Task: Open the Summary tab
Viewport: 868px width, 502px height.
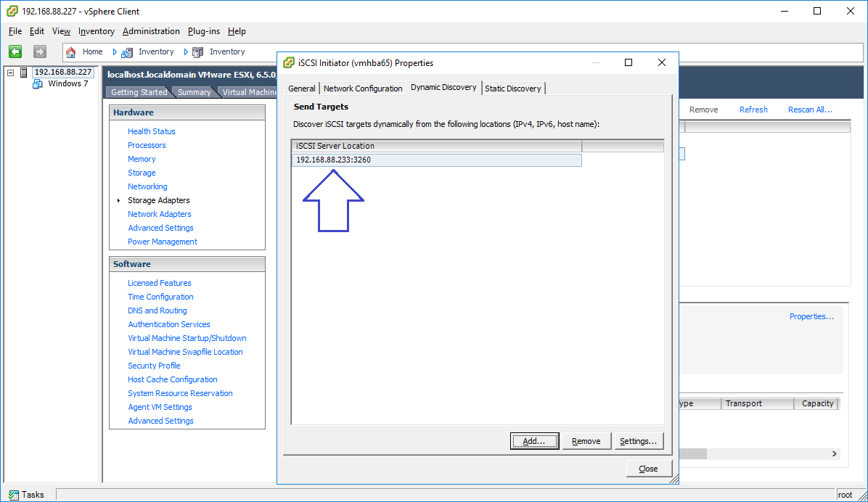Action: [x=194, y=92]
